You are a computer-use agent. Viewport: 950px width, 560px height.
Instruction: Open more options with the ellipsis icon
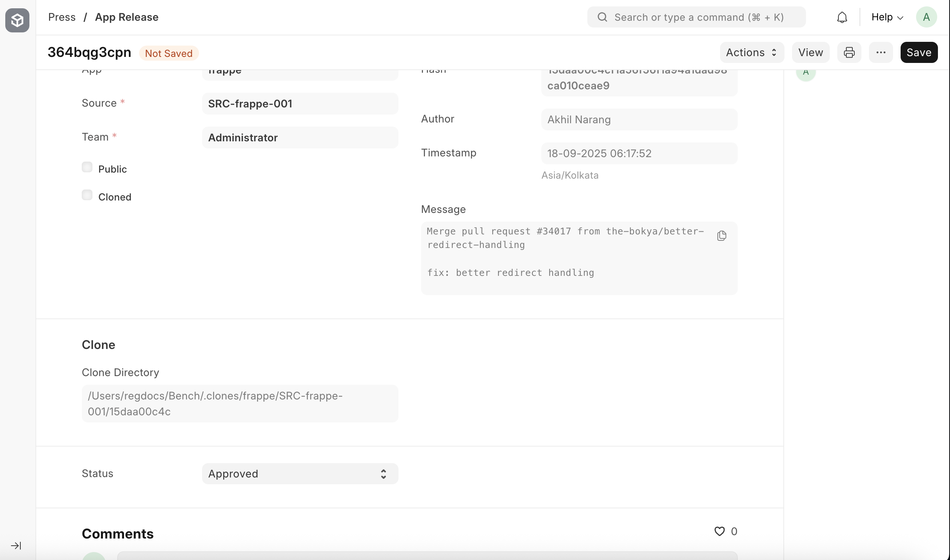[x=881, y=52]
